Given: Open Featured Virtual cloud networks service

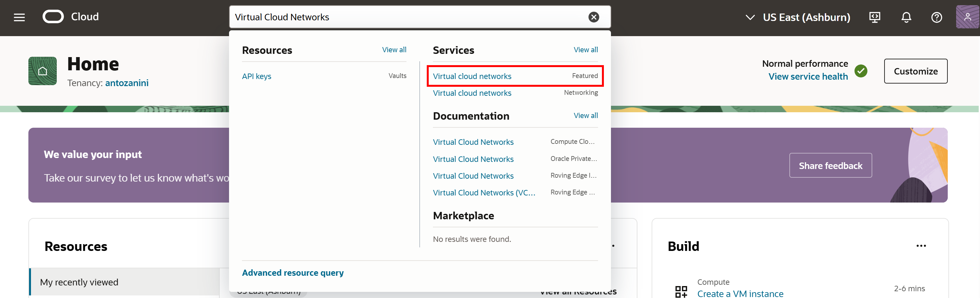Looking at the screenshot, I should pos(472,76).
